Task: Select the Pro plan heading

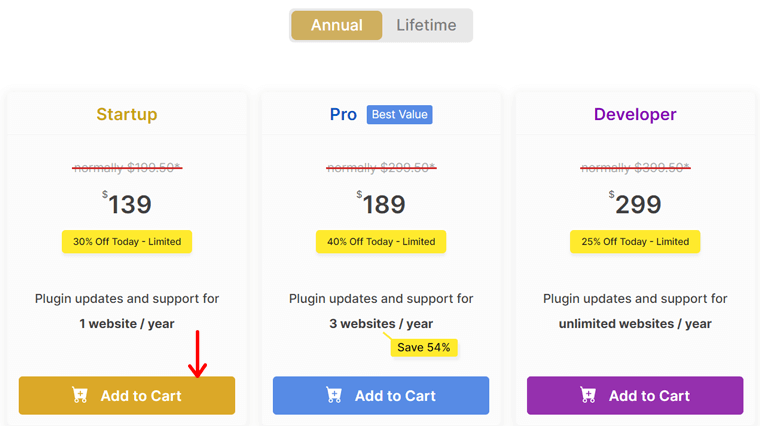Action: 343,114
